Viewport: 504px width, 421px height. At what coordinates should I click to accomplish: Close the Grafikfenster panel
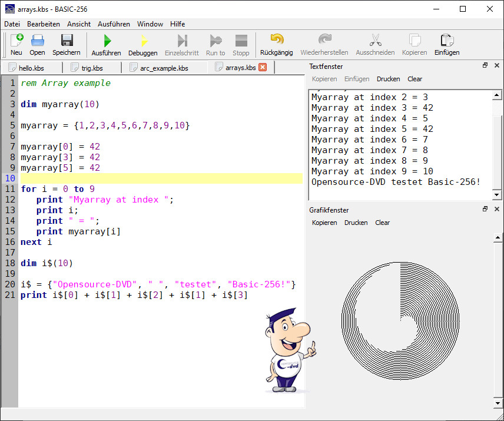point(496,209)
